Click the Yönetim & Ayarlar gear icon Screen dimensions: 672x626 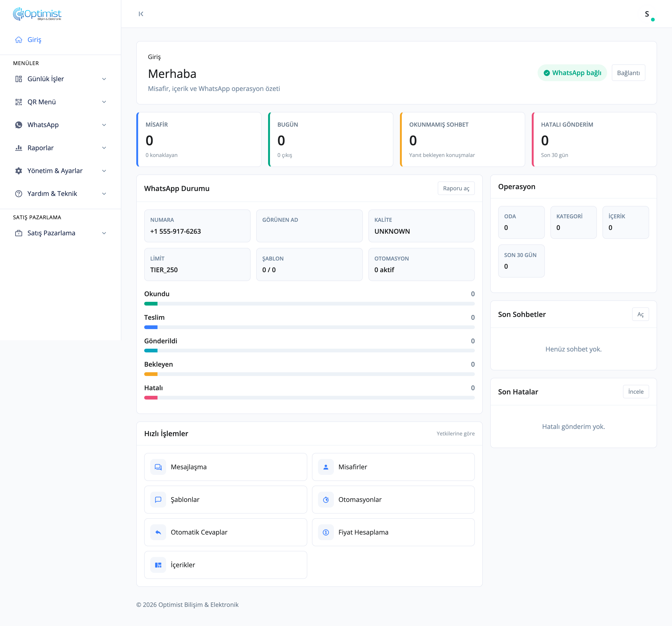tap(19, 171)
